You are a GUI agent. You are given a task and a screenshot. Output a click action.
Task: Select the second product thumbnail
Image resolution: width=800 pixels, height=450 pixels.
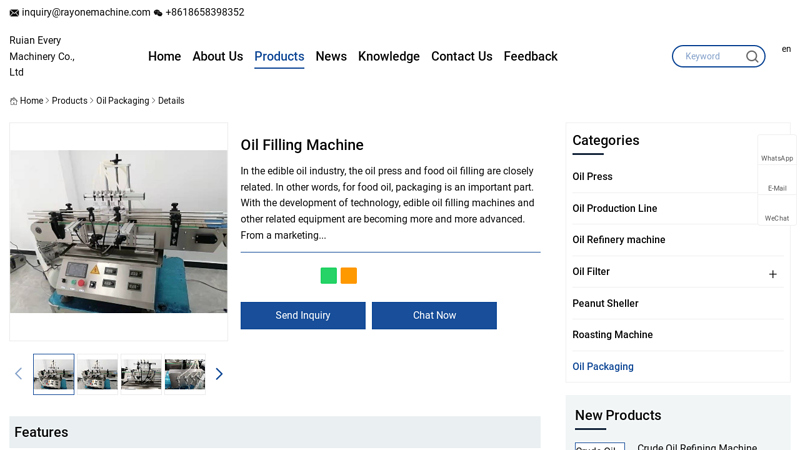97,374
